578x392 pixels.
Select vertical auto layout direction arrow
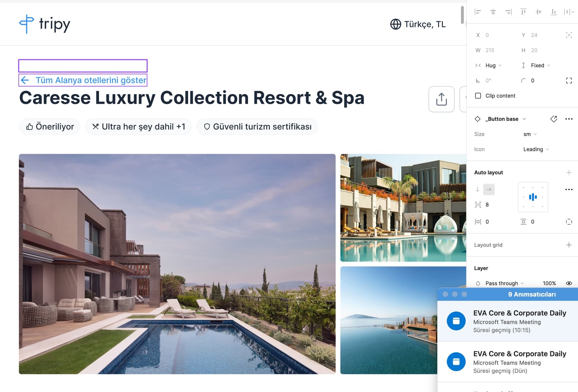477,189
